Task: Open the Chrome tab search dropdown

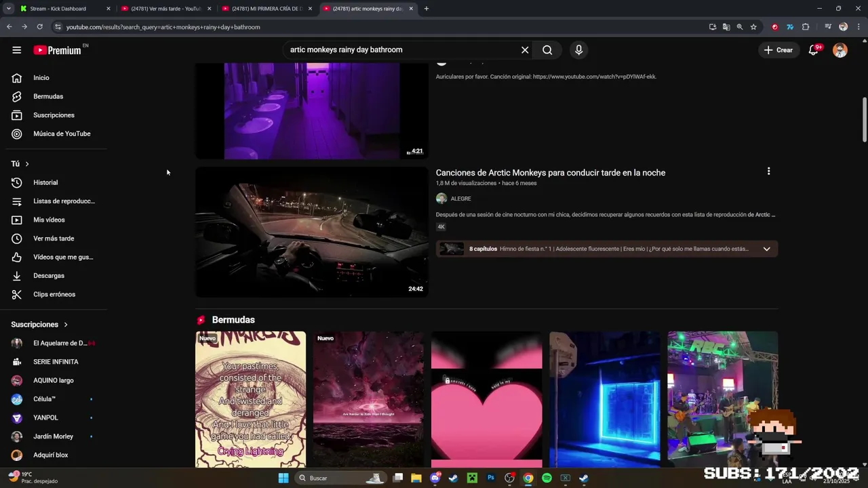Action: click(x=8, y=9)
